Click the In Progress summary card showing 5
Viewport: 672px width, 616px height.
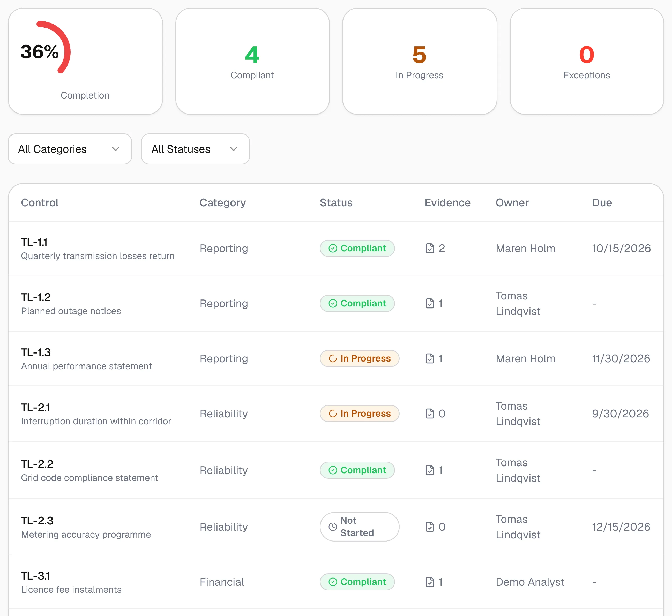(420, 61)
